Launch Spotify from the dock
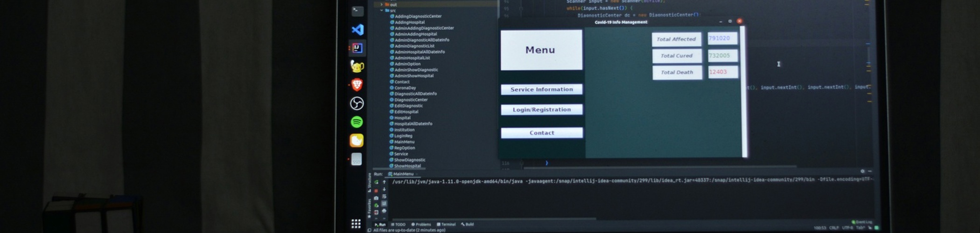The width and height of the screenshot is (980, 233). click(x=357, y=122)
